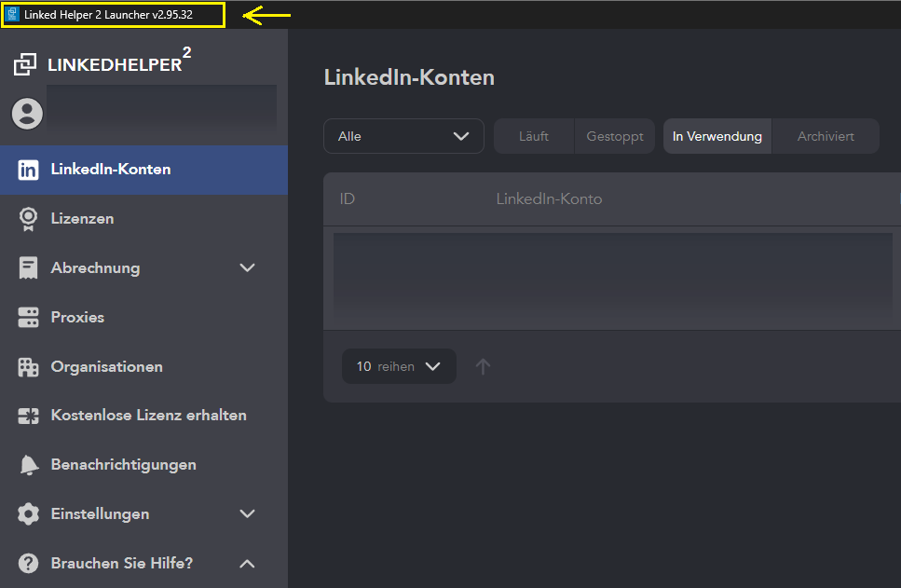Open the Proxies menu item
The width and height of the screenshot is (901, 588).
[x=77, y=318]
